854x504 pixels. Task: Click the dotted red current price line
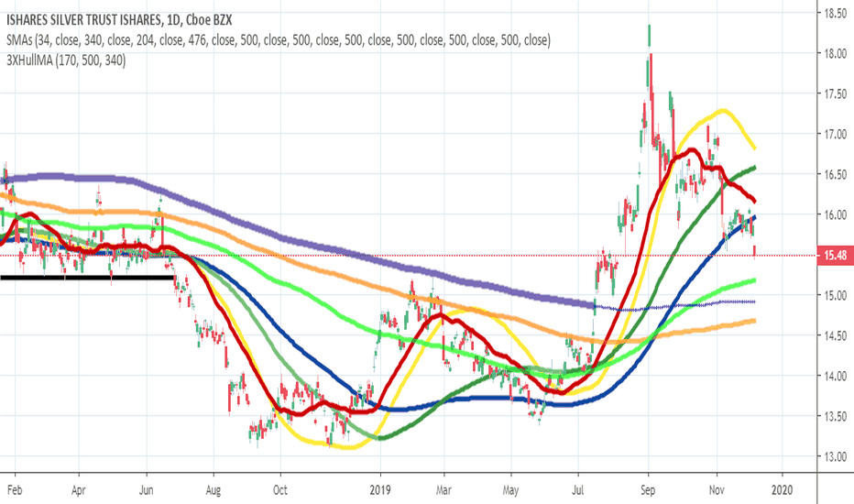pos(409,255)
